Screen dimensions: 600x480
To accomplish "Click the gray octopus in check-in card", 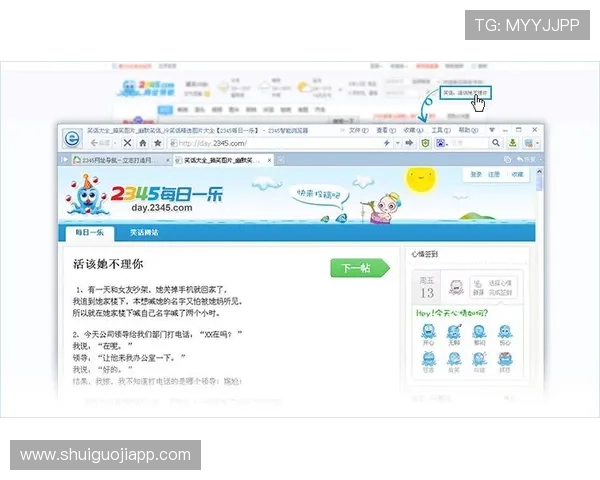I will pos(456,287).
